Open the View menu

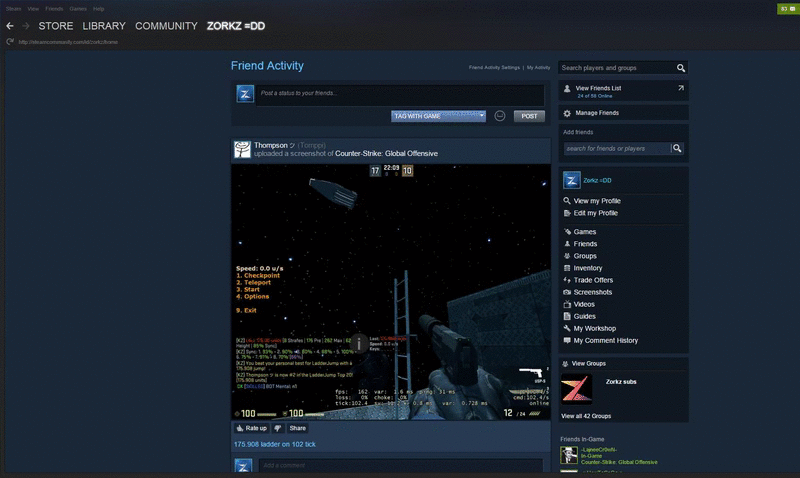click(x=33, y=9)
